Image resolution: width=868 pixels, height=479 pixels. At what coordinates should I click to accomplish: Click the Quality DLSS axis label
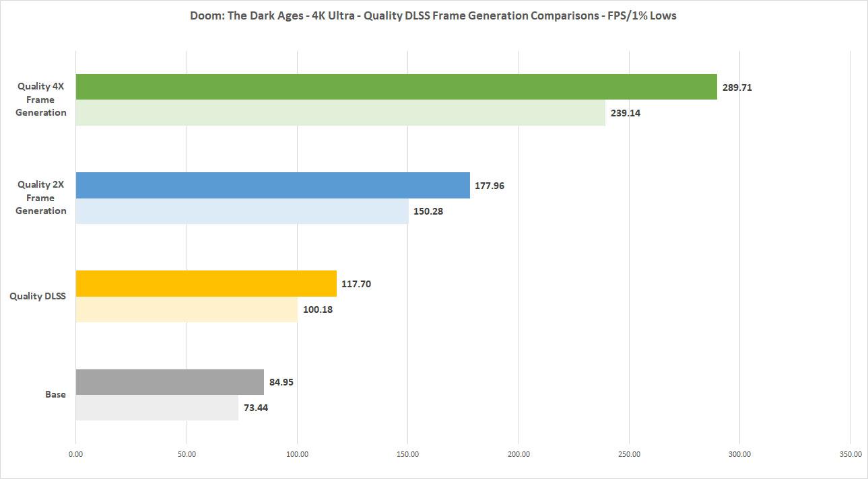38,296
